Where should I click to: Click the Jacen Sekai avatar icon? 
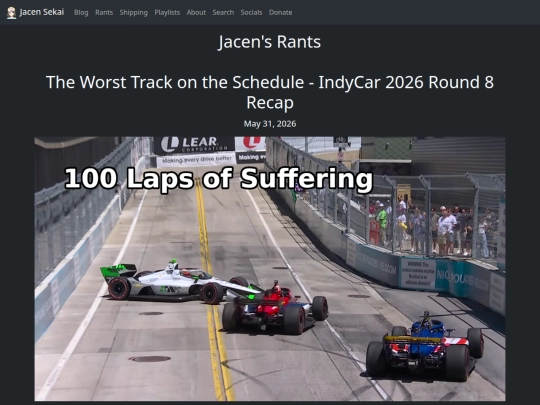coord(11,13)
